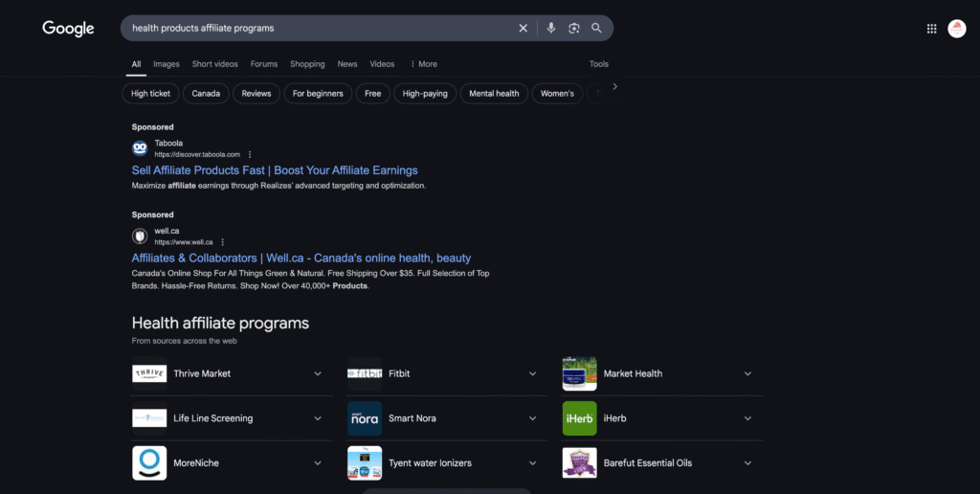Submit search with the magnifier icon
Image resolution: width=980 pixels, height=494 pixels.
click(x=597, y=28)
